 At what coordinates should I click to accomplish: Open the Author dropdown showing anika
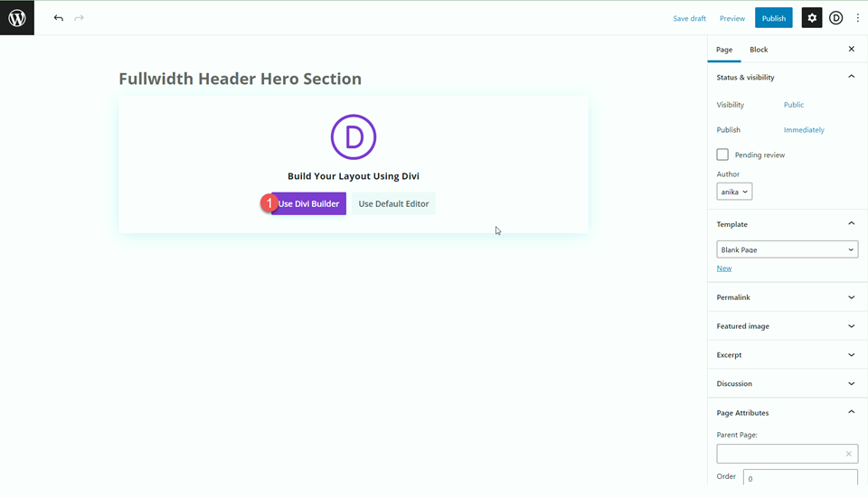point(734,192)
